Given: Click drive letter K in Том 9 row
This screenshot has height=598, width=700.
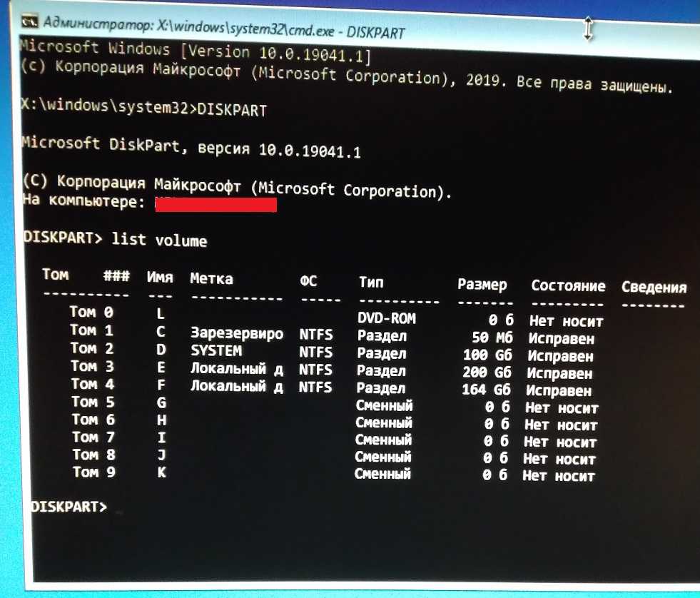Looking at the screenshot, I should 161,472.
